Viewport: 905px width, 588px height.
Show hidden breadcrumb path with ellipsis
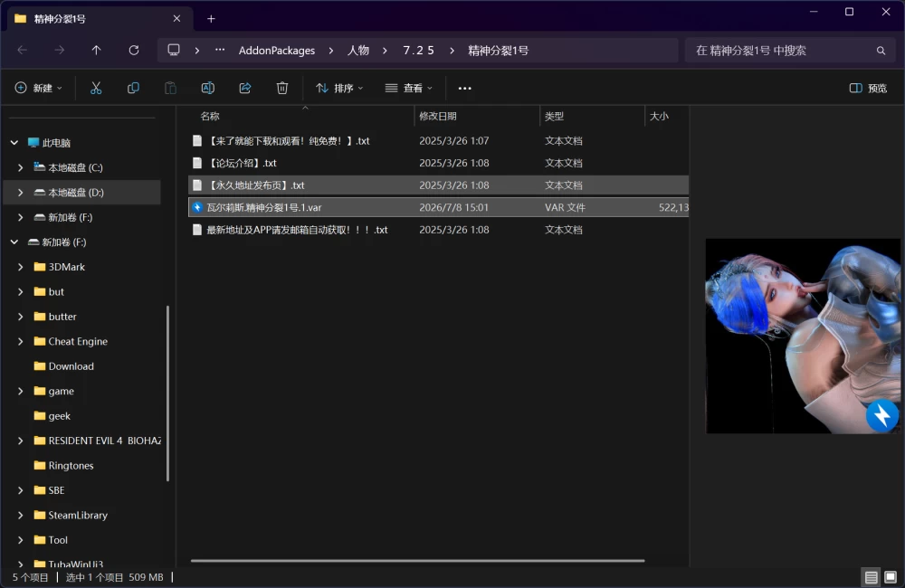(220, 50)
